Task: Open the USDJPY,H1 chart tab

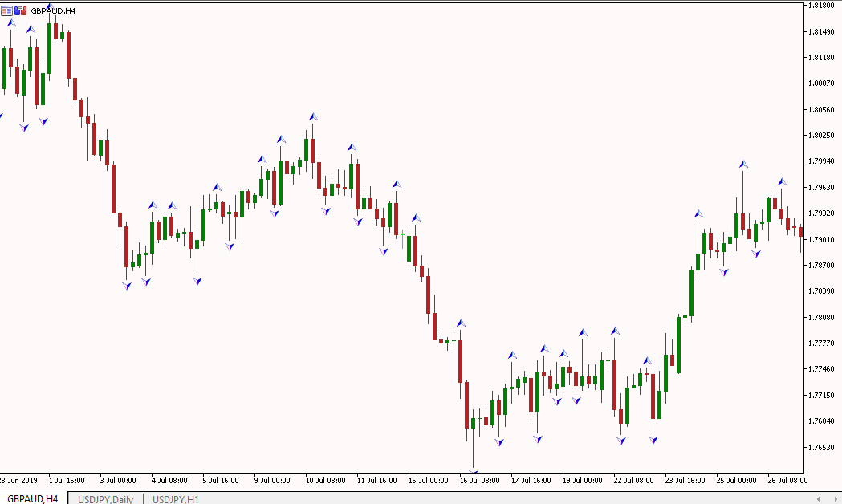Action: pos(176,499)
